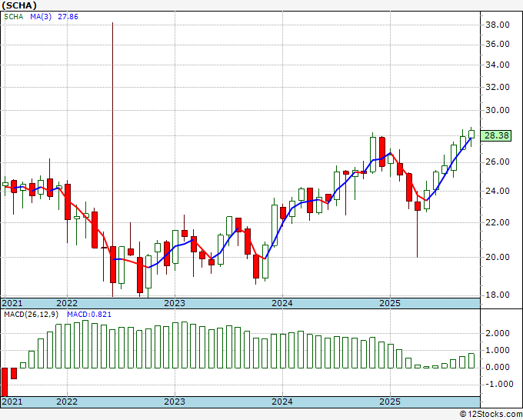Click the MA(3) legend label

tap(41, 17)
